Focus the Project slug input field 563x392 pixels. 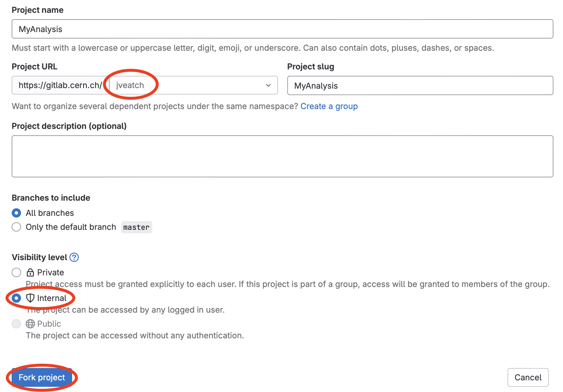420,86
